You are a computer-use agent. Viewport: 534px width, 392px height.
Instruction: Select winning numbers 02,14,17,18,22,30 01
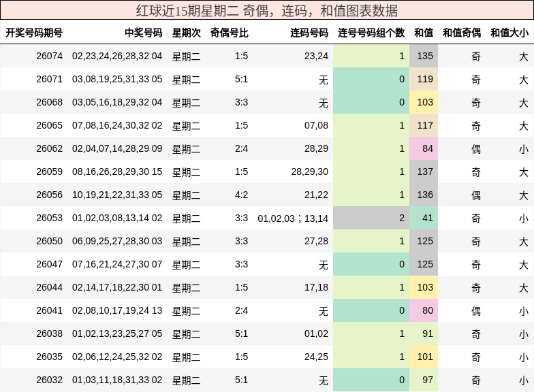(117, 287)
